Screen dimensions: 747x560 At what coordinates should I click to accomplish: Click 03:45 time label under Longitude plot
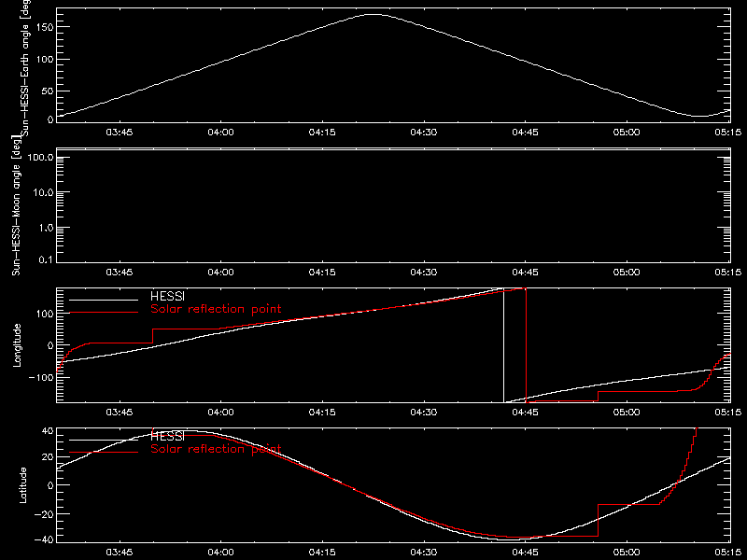[x=120, y=413]
